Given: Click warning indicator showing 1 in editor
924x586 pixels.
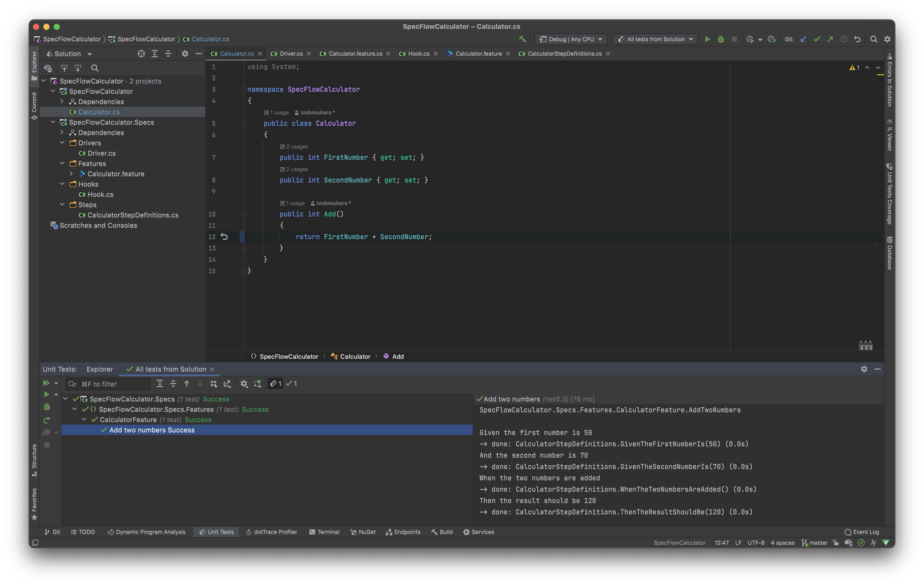Looking at the screenshot, I should [855, 68].
